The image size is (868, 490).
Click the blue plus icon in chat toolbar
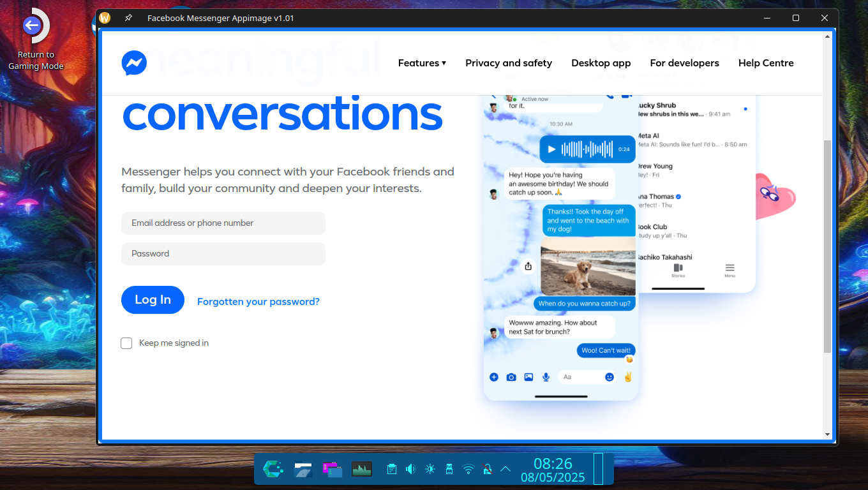[x=494, y=377]
